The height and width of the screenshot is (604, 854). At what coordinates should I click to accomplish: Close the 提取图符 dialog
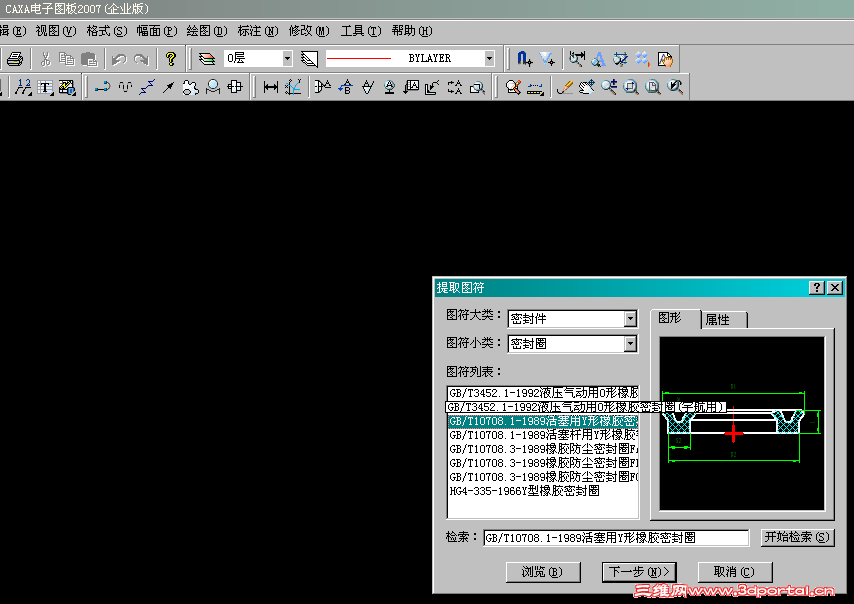[x=834, y=288]
